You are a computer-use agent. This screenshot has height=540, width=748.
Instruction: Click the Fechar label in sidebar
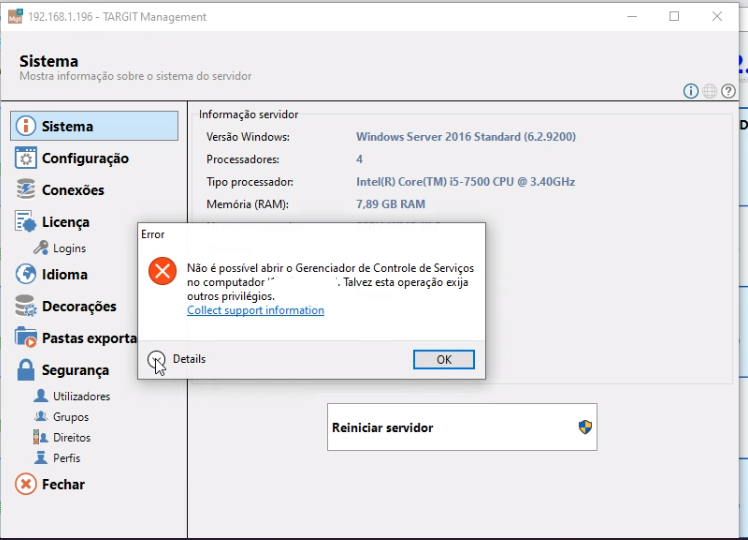tap(63, 484)
